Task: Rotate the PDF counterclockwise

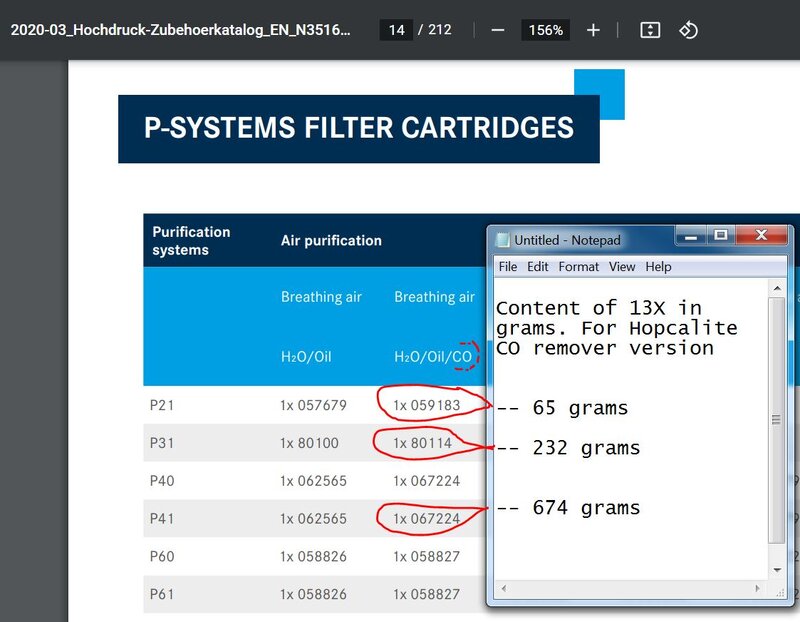Action: click(x=688, y=30)
